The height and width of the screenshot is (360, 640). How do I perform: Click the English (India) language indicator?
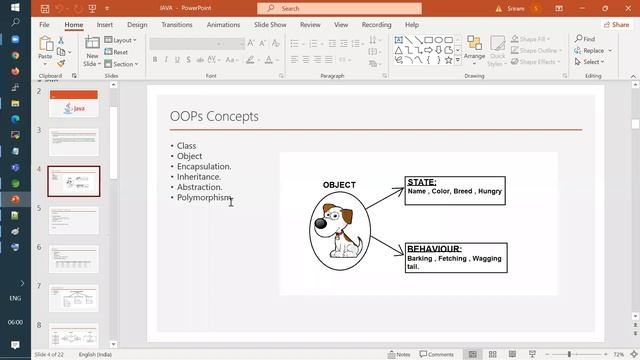pyautogui.click(x=95, y=354)
